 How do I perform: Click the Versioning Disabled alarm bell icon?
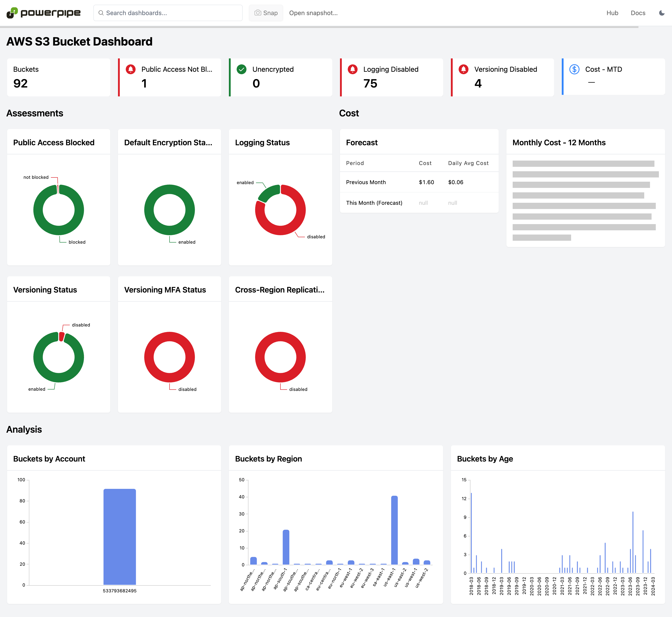463,69
